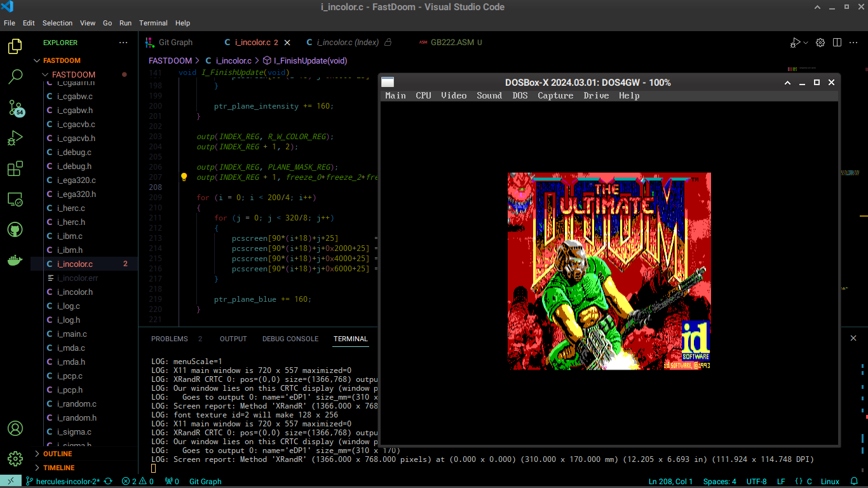Image resolution: width=868 pixels, height=488 pixels.
Task: Click the Doom title image in DOSBox-X
Action: coord(609,271)
